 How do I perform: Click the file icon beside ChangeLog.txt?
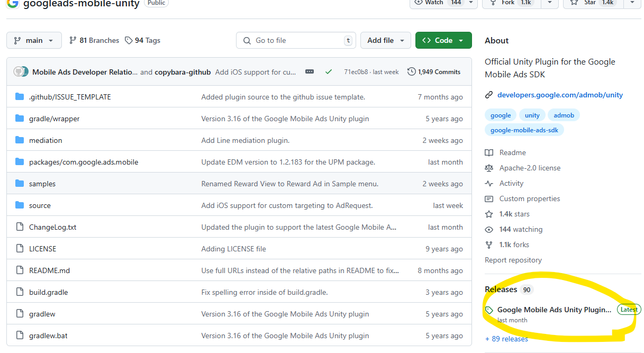20,227
